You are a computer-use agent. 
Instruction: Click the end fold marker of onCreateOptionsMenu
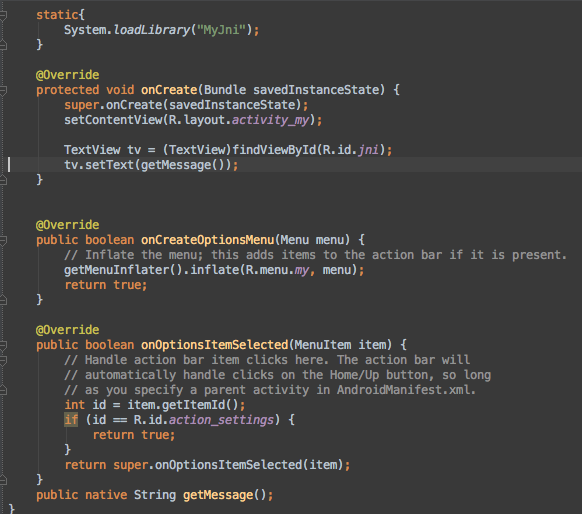tap(3, 300)
